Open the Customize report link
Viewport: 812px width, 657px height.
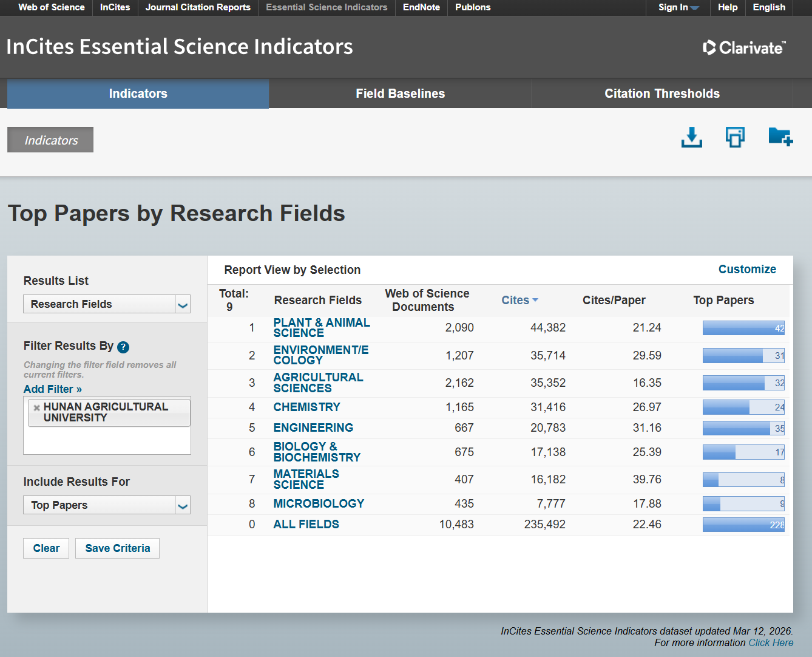pos(746,269)
